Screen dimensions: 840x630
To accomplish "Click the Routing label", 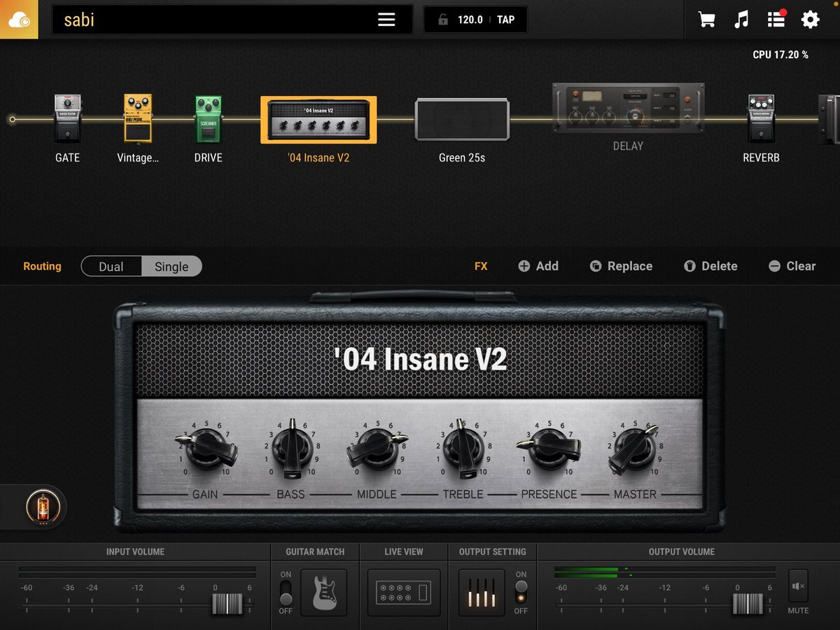I will tap(42, 266).
